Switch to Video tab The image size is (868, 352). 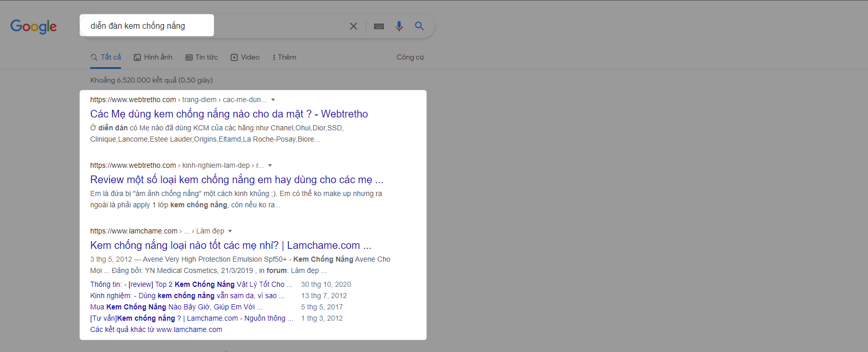point(245,57)
